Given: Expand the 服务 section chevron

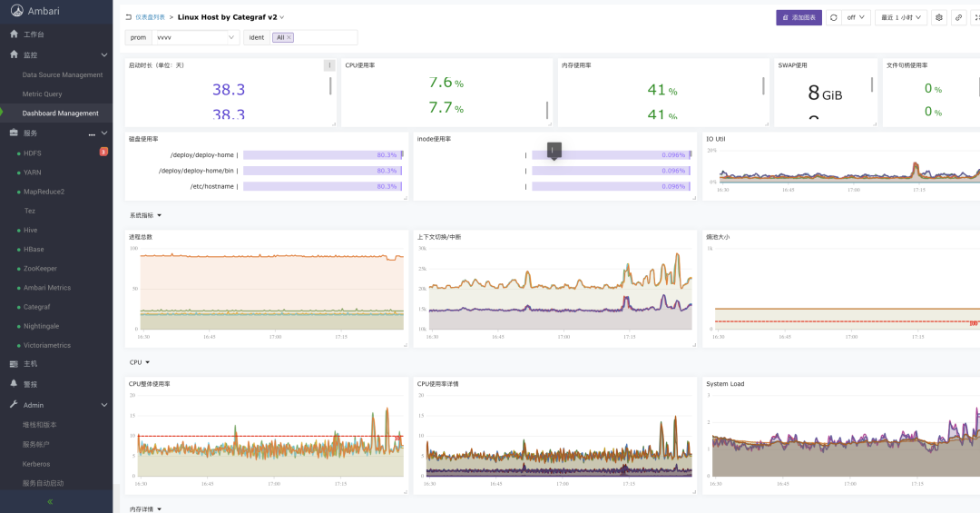Looking at the screenshot, I should tap(103, 133).
